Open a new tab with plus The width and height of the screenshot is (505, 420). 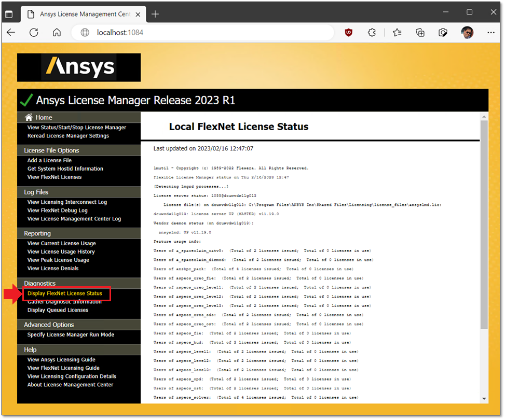tap(155, 14)
